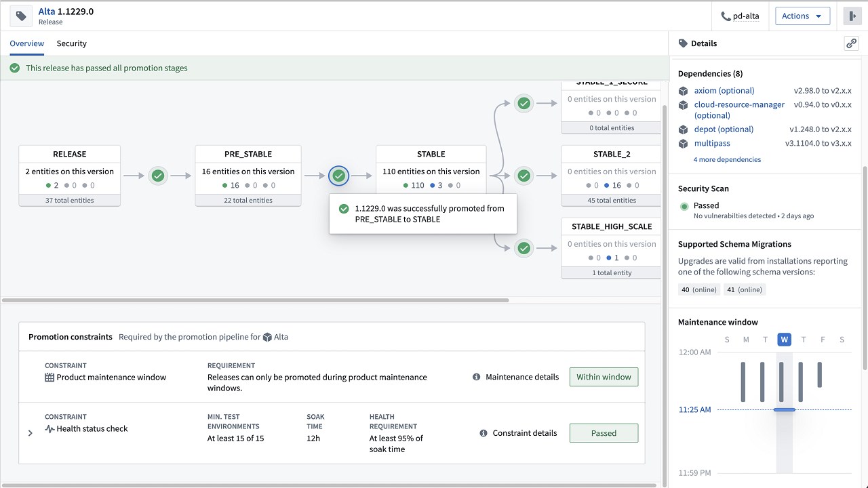Screen dimensions: 868x488
Task: Open the Actions dropdown menu
Action: 802,16
